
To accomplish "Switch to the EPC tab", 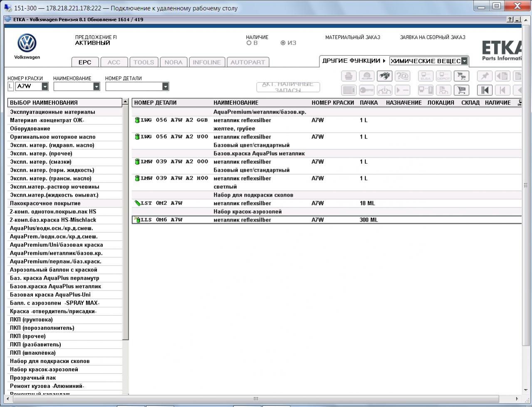I will 85,62.
